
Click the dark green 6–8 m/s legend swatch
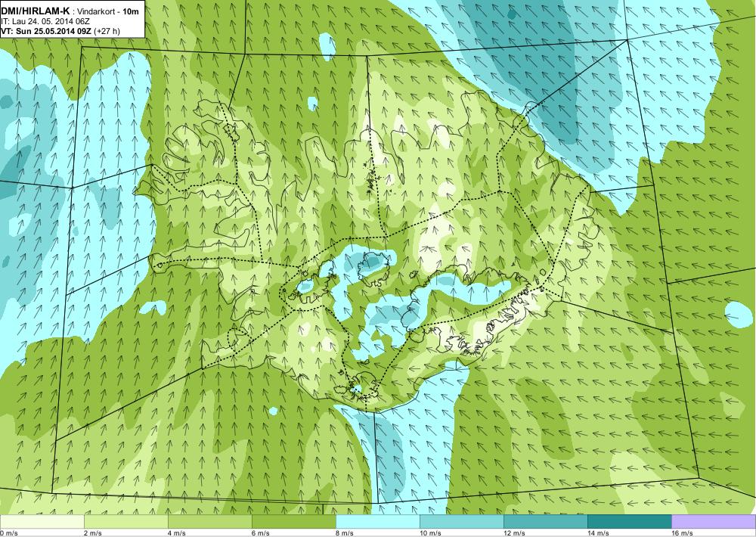pyautogui.click(x=293, y=522)
